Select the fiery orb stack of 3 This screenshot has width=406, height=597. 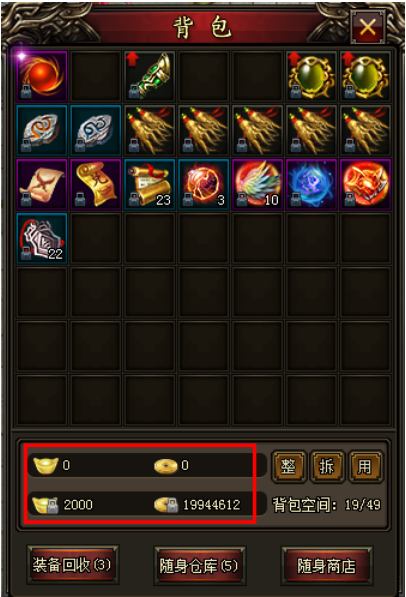coord(204,185)
